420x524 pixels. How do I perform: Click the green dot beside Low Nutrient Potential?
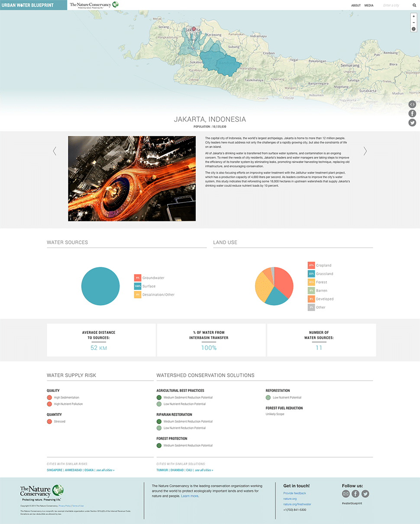[268, 398]
